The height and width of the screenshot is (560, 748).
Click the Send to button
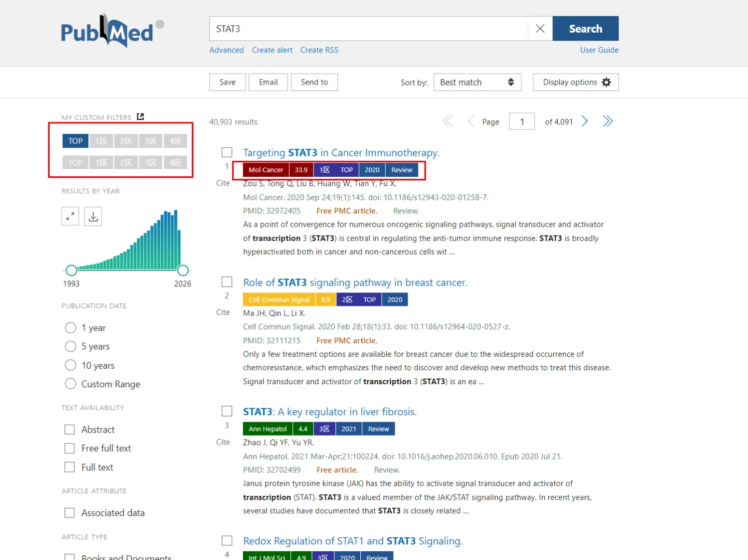[x=314, y=82]
